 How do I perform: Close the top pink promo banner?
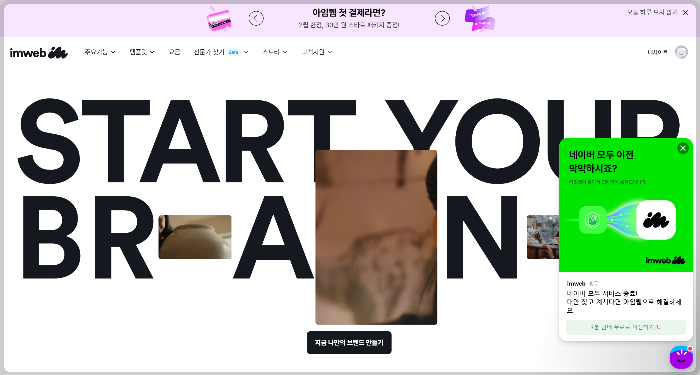(x=686, y=12)
